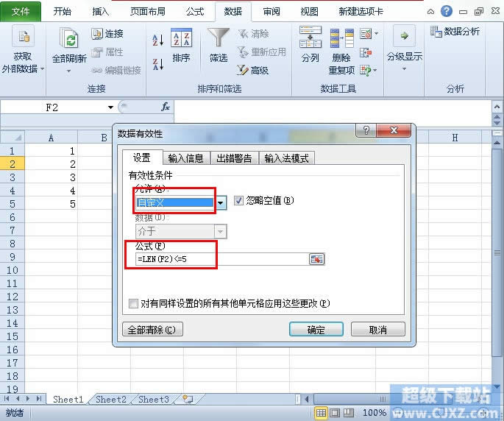Expand the Refresh All dropdown arrow
The width and height of the screenshot is (504, 421).
pyautogui.click(x=68, y=71)
